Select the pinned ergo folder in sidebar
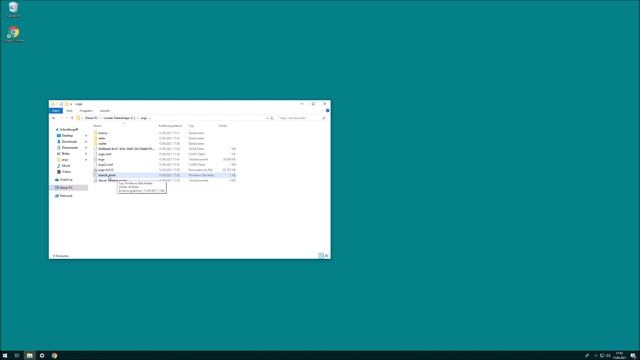The image size is (640, 360). [64, 160]
